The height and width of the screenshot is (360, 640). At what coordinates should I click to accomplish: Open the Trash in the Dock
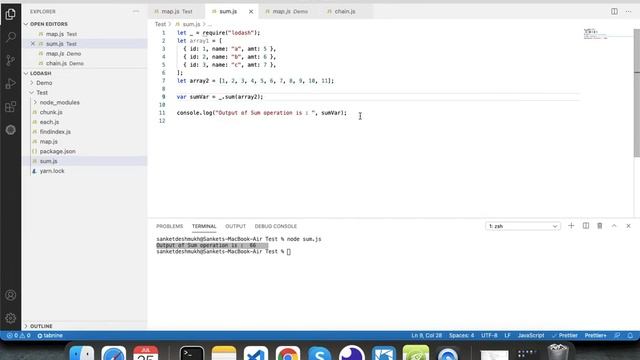click(x=558, y=352)
